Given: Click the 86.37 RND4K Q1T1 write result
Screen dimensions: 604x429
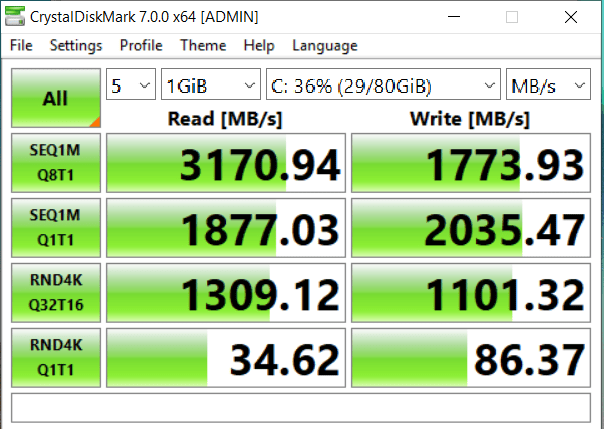Looking at the screenshot, I should tap(471, 358).
